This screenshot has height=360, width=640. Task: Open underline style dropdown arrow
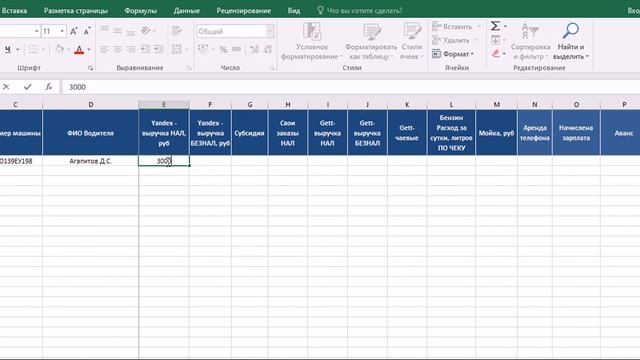[x=18, y=49]
